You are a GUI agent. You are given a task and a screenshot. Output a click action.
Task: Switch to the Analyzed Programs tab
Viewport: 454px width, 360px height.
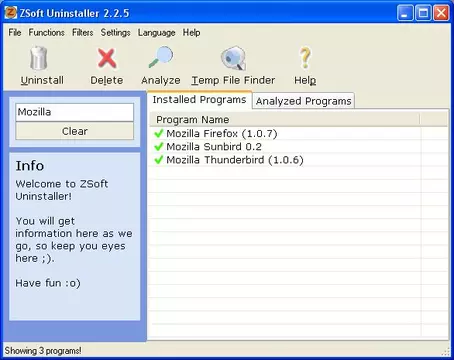[x=303, y=101]
